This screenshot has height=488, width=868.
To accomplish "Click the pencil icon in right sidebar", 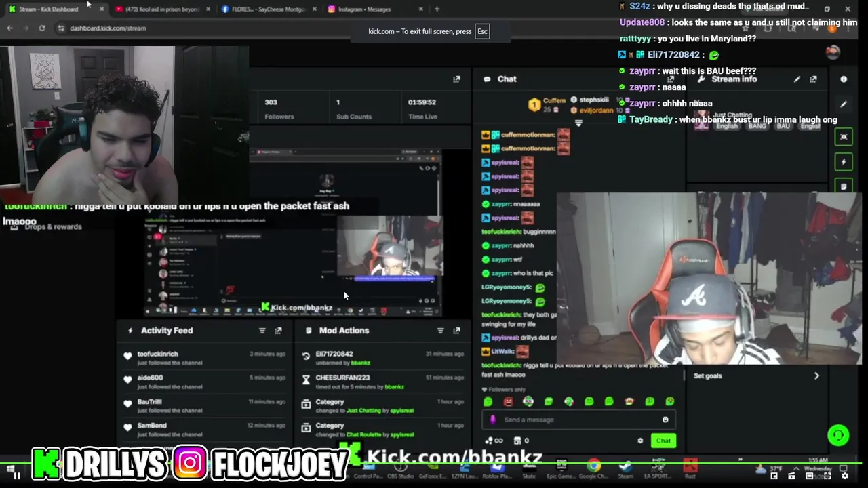I will pos(844,104).
